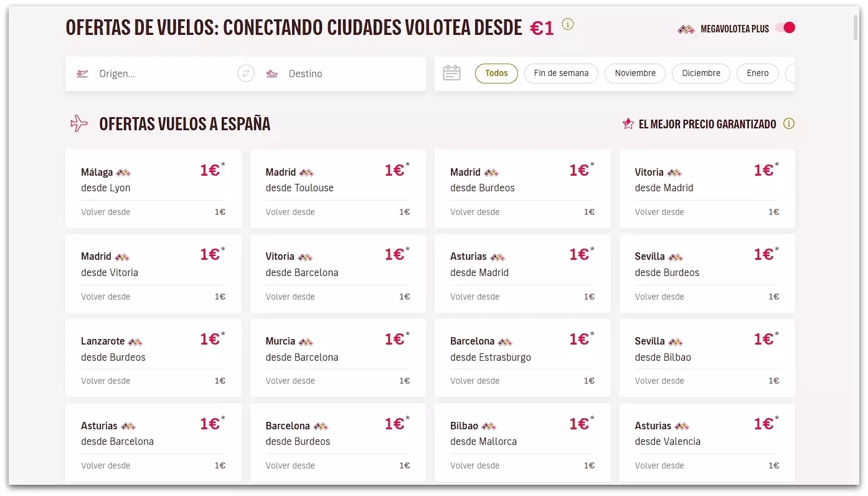Open the Lanzarote desde Burdeos offer
The image size is (868, 496).
pyautogui.click(x=153, y=358)
